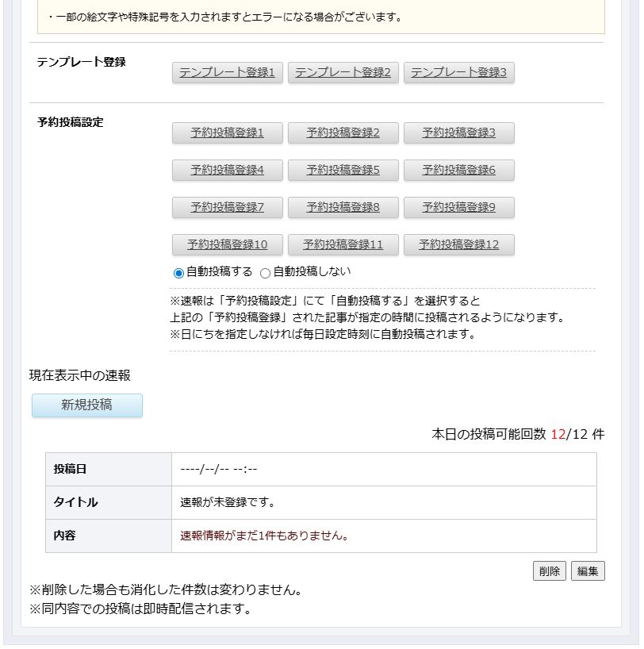Click 予約投稿登録4 button
Image resolution: width=644 pixels, height=649 pixels.
(x=227, y=170)
